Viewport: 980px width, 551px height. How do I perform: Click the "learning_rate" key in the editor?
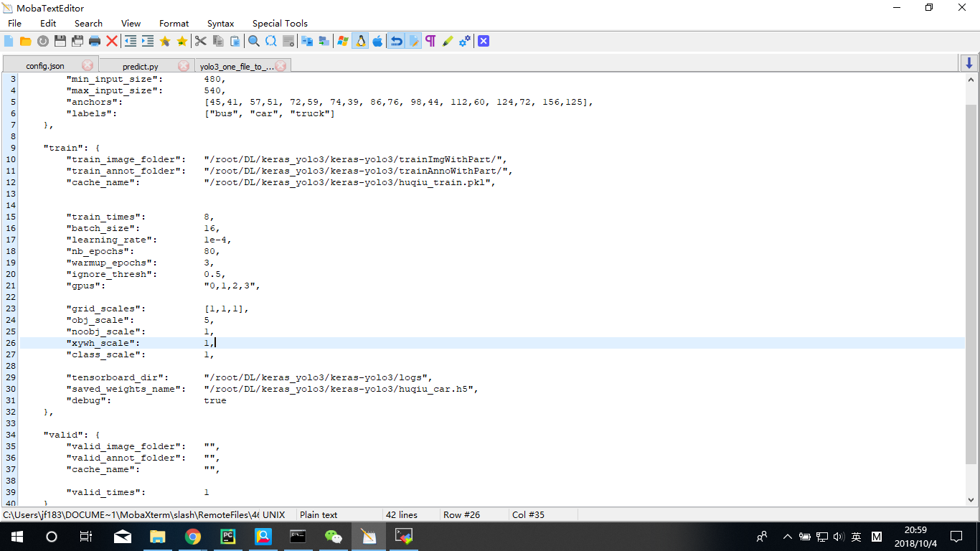click(111, 240)
